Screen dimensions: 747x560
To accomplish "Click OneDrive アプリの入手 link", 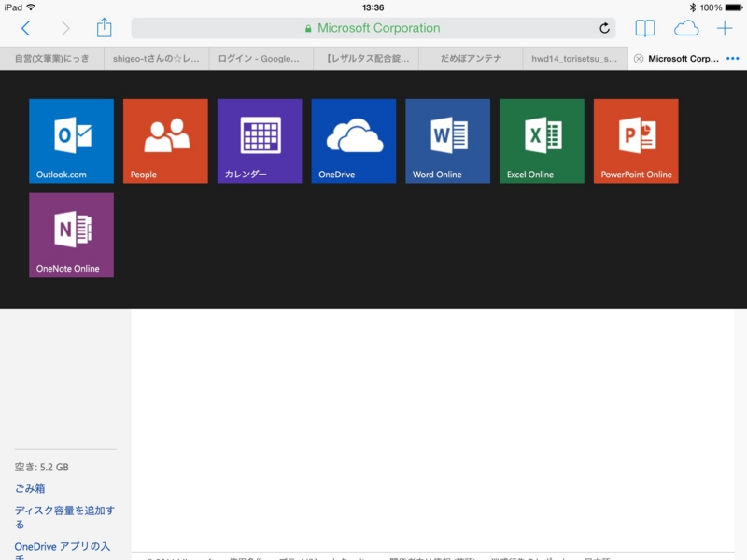I will [62, 551].
